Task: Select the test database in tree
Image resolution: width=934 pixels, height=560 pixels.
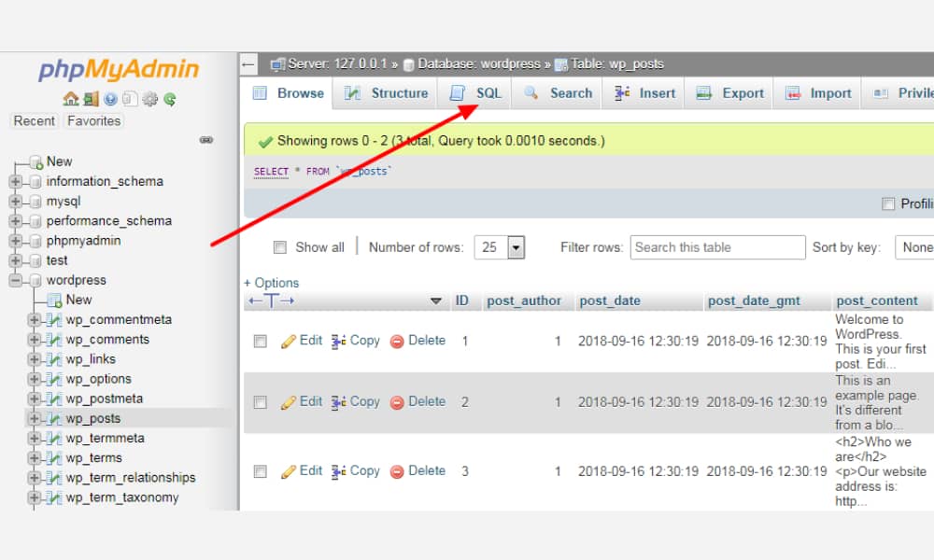Action: 57,260
